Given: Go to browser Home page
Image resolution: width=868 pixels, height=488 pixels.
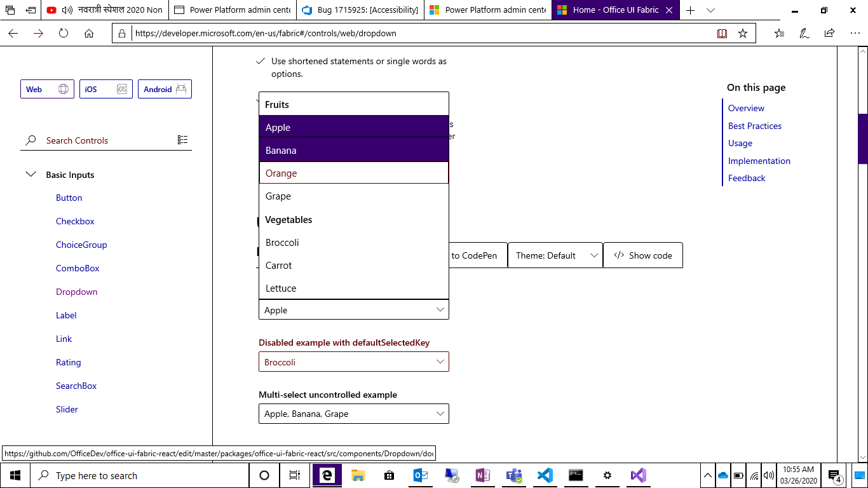Looking at the screenshot, I should click(89, 33).
